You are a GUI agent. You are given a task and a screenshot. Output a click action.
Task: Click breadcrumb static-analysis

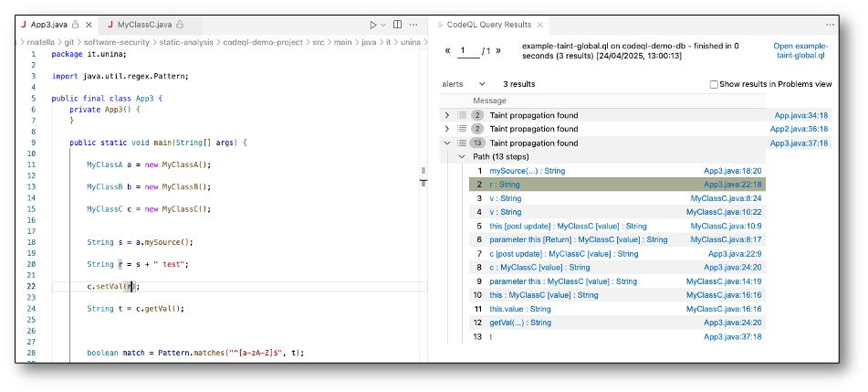coord(185,42)
